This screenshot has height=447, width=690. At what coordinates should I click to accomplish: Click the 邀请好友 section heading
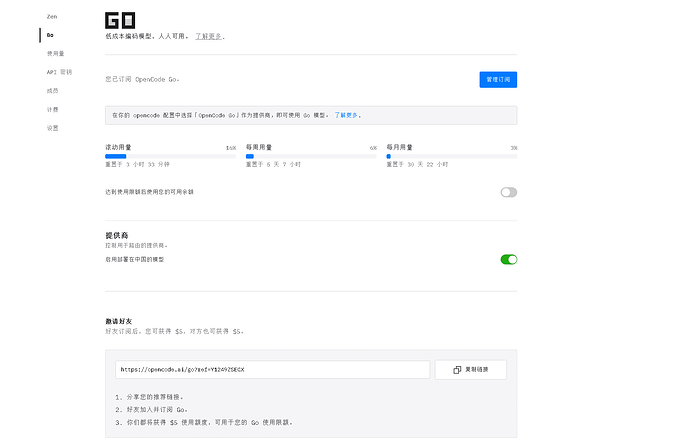[x=119, y=321]
